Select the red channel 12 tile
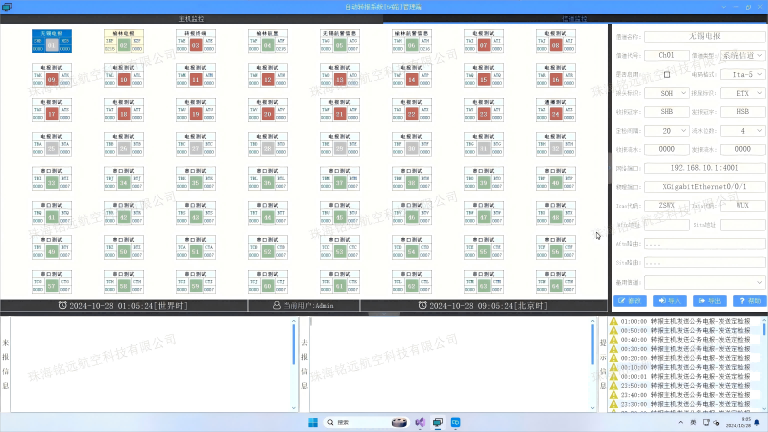The image size is (768, 432). click(x=268, y=75)
